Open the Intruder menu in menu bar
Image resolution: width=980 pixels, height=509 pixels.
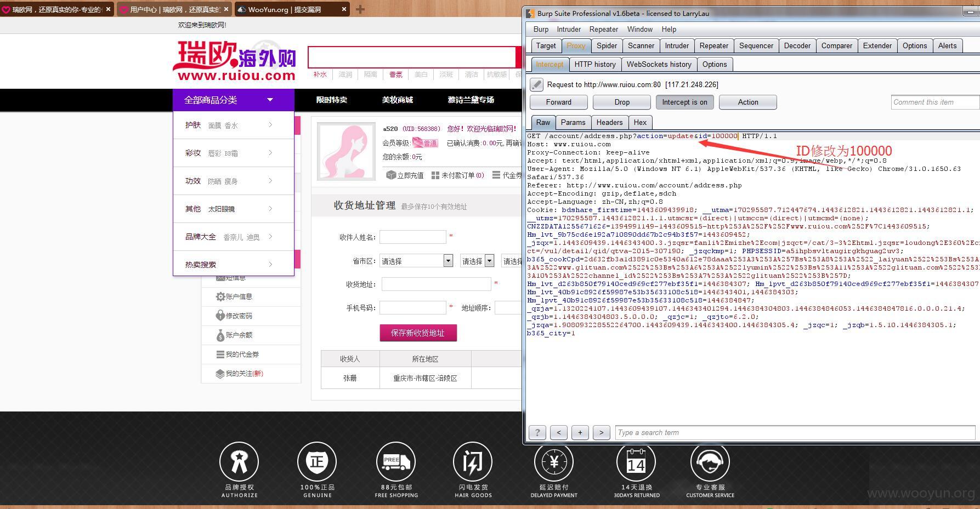[x=569, y=30]
